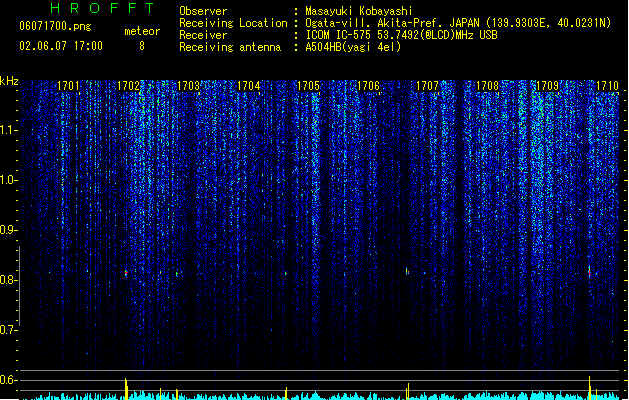
Task: Click the yellow power spike before 1710
Action: click(x=590, y=388)
